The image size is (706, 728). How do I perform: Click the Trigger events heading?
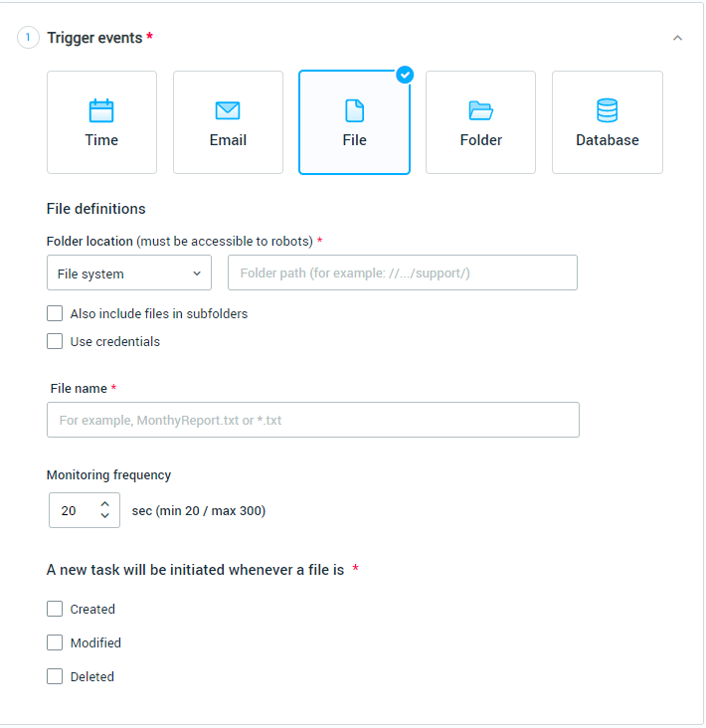[95, 38]
